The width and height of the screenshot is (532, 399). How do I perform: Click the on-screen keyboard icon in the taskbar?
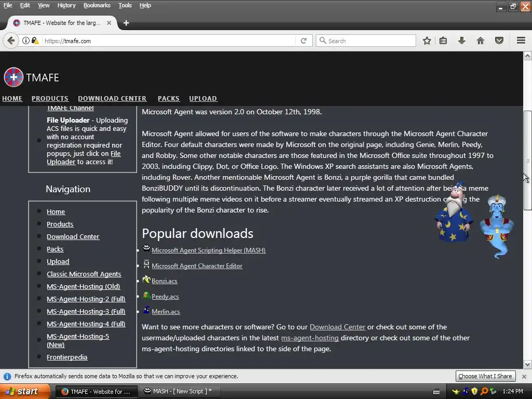(436, 392)
